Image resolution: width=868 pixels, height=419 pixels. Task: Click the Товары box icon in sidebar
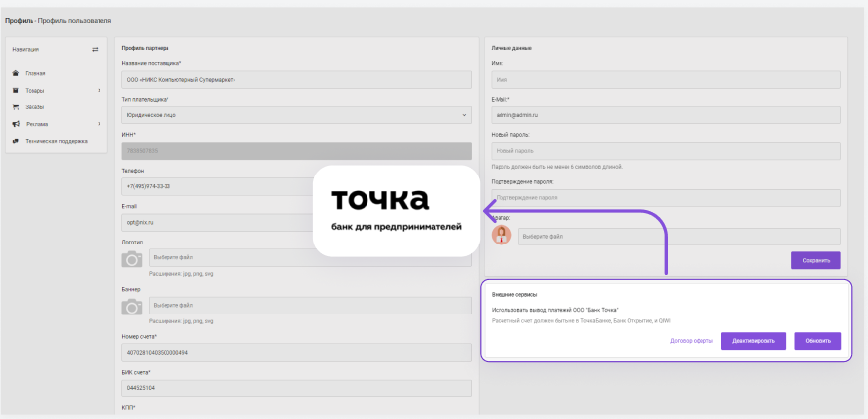[x=16, y=90]
